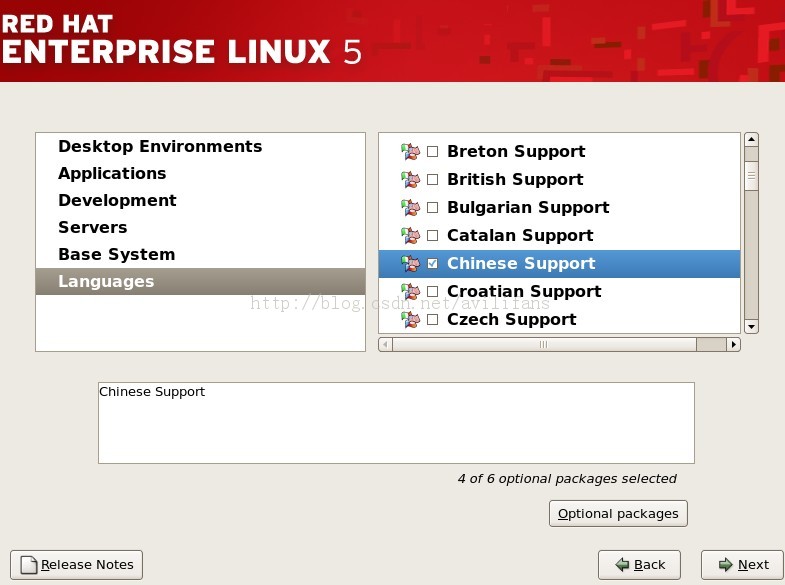Tick the Catalan Support checkbox
This screenshot has width=785, height=585.
(x=433, y=236)
